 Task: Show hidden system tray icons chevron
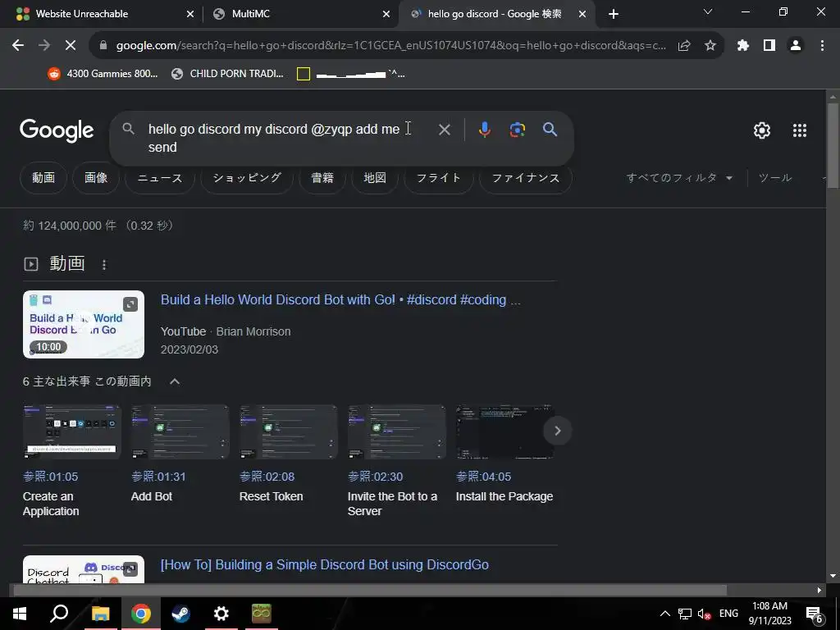point(664,614)
